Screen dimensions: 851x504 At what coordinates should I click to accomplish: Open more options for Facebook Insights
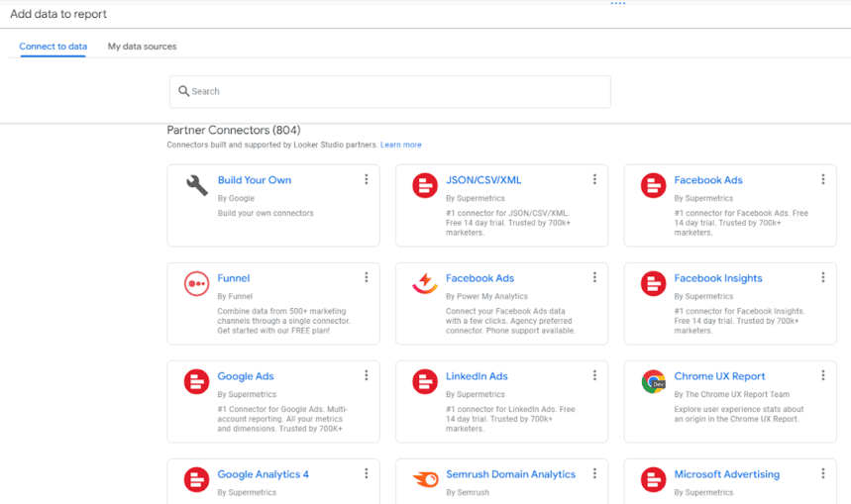(x=823, y=277)
